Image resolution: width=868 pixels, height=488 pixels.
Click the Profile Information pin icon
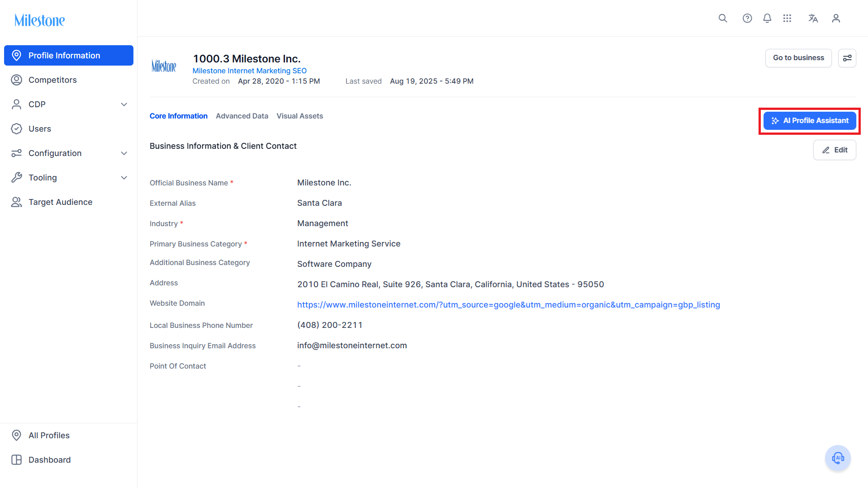(x=17, y=55)
